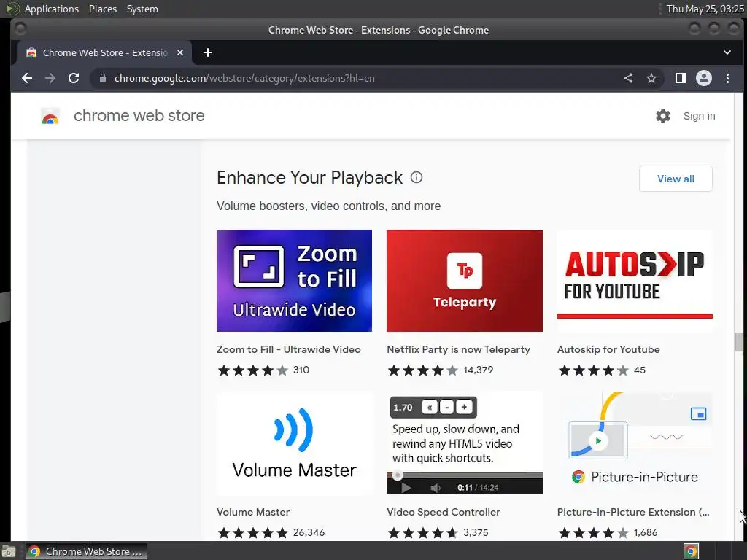This screenshot has width=747, height=560.
Task: Click the 'Volume boosters, video controls, and more' text
Action: (329, 206)
